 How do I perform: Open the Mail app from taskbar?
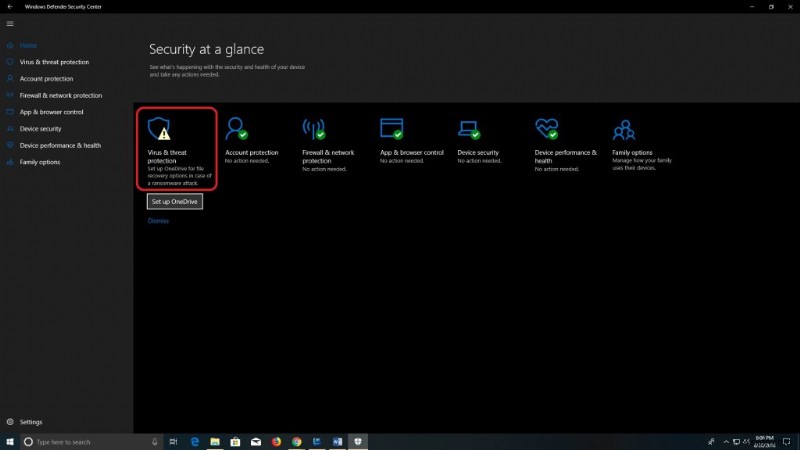coord(256,442)
